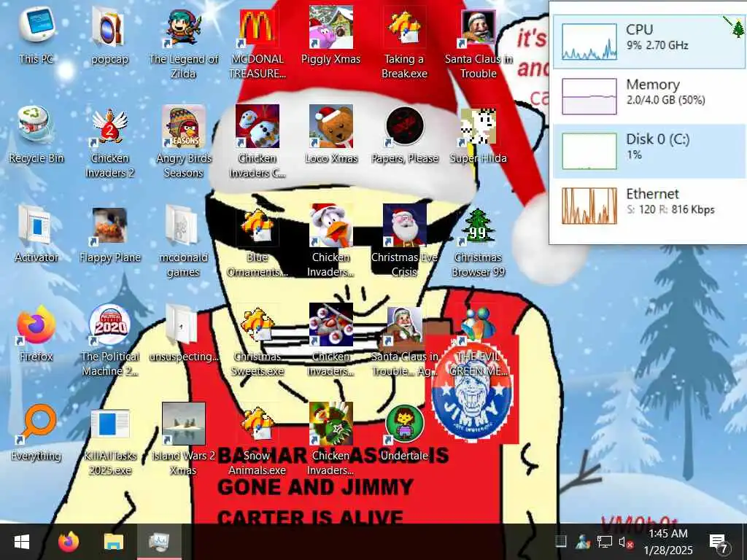Image resolution: width=747 pixels, height=560 pixels.
Task: Click the tablet mode tray icon left of the messenger icon
Action: 561,542
